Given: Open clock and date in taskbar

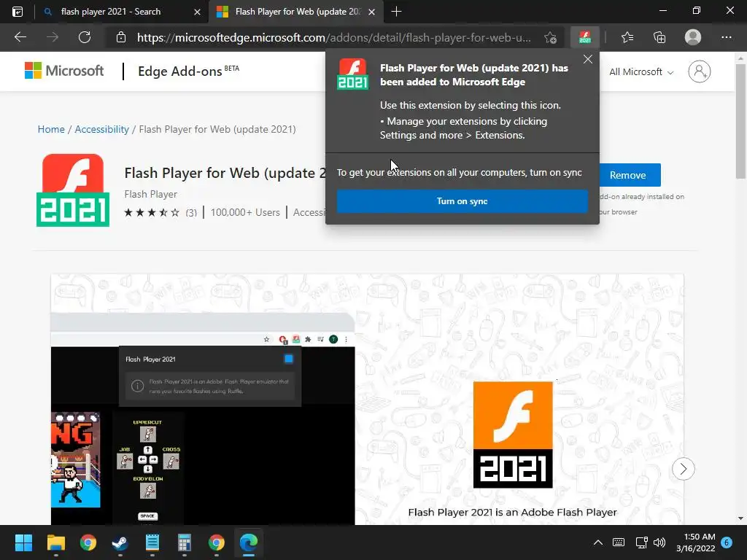Looking at the screenshot, I should [696, 542].
